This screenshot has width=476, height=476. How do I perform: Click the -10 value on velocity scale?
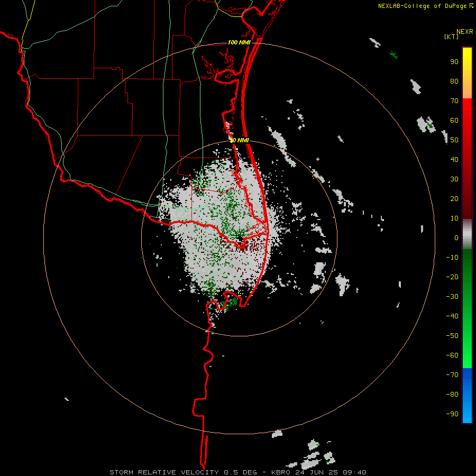(x=452, y=258)
